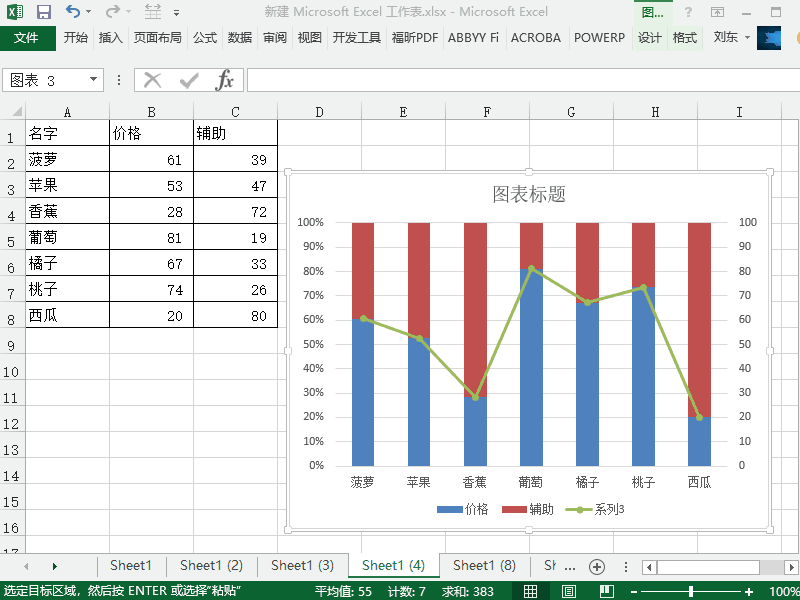
Task: Click the strikethrough format icon in quick access toolbar
Action: 152,11
